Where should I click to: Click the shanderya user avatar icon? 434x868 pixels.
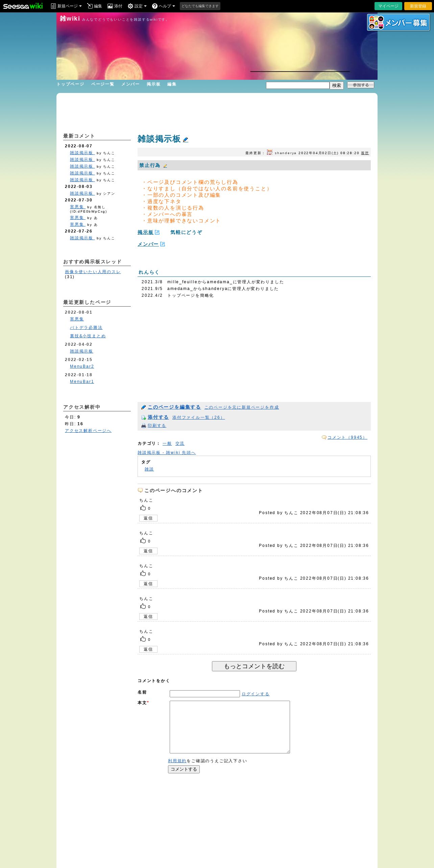(x=269, y=152)
